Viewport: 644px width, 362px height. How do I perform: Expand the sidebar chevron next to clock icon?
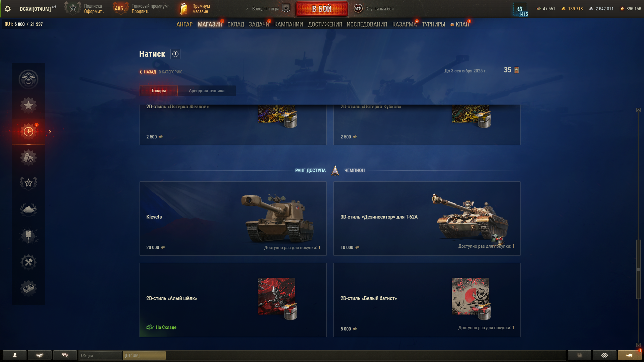click(x=50, y=132)
